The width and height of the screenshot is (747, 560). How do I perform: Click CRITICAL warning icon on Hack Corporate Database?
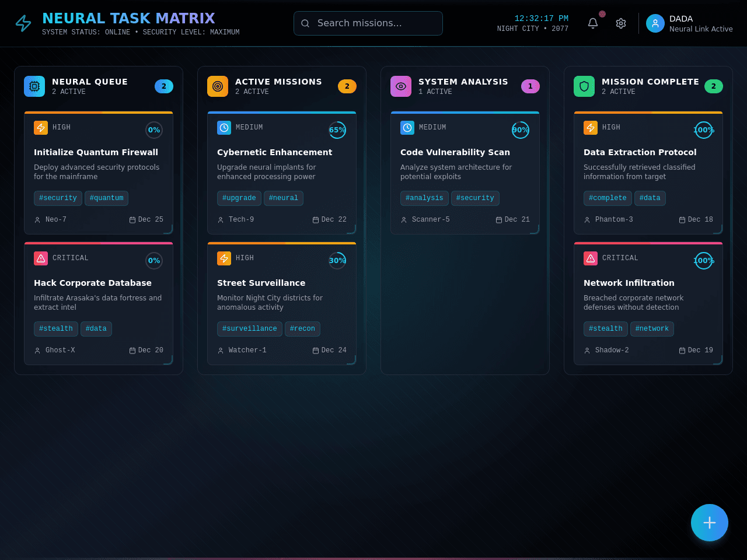tap(41, 258)
